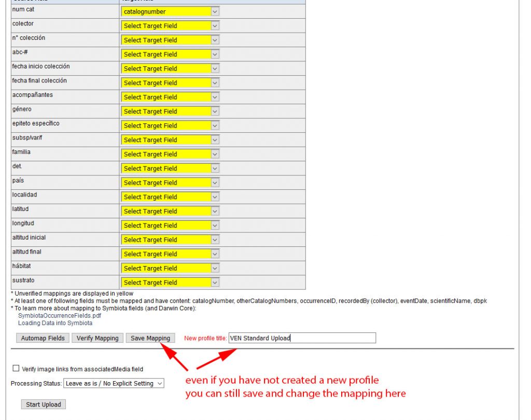Open target field dropdown for sustrato
Viewport: 531px width, 420px height.
[170, 282]
